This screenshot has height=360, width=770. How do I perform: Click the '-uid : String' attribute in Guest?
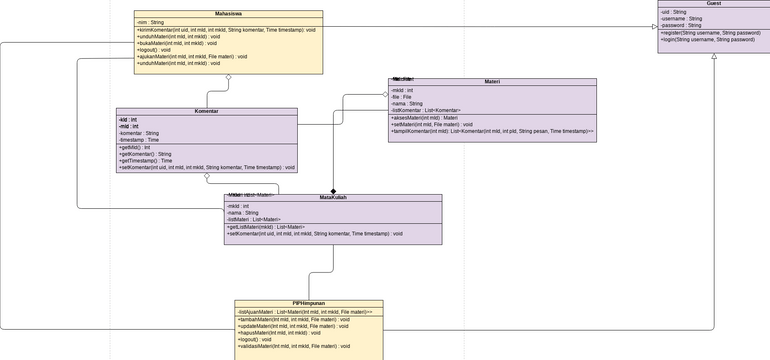pos(673,12)
